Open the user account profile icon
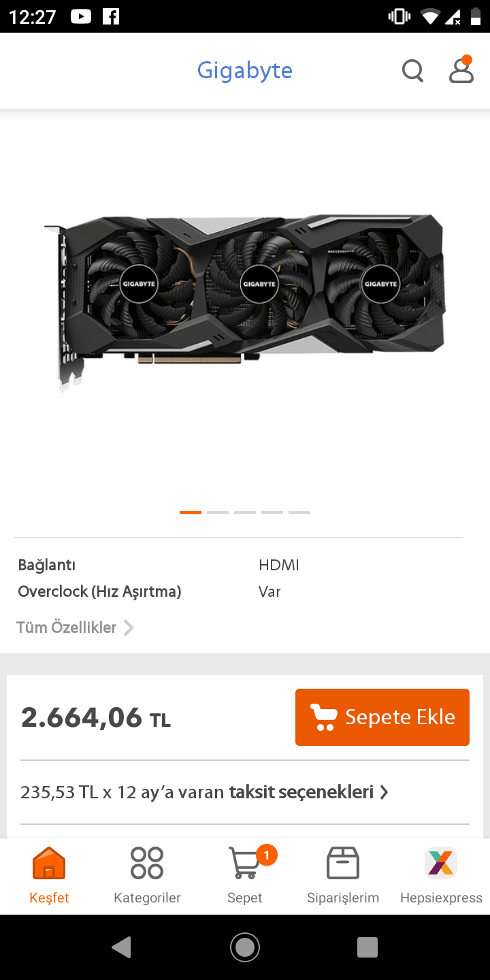490x980 pixels. 461,69
